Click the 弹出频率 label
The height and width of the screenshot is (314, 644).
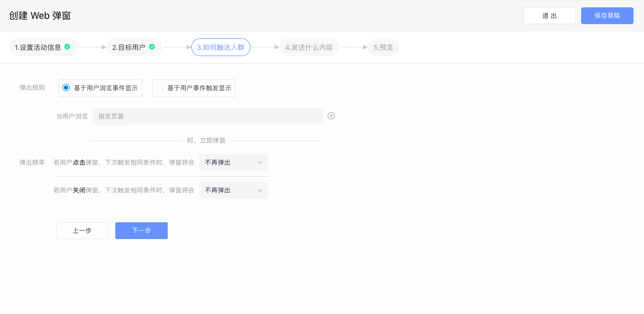[x=32, y=163]
